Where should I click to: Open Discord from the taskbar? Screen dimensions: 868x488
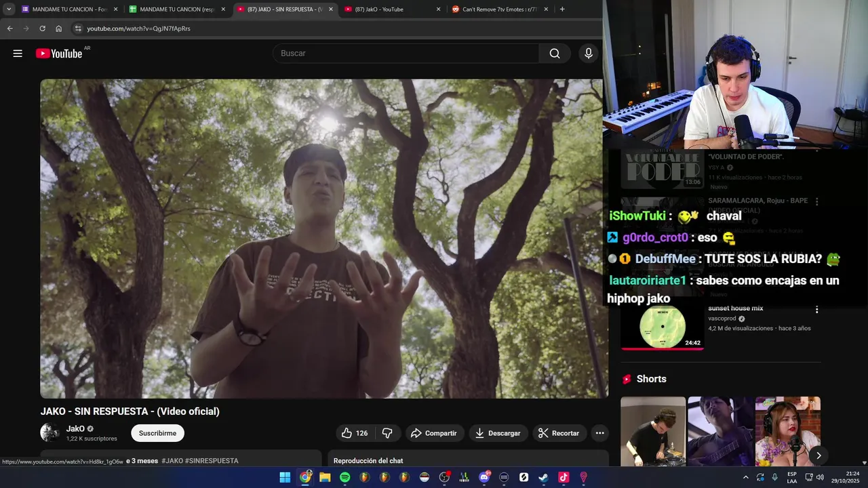pyautogui.click(x=484, y=477)
